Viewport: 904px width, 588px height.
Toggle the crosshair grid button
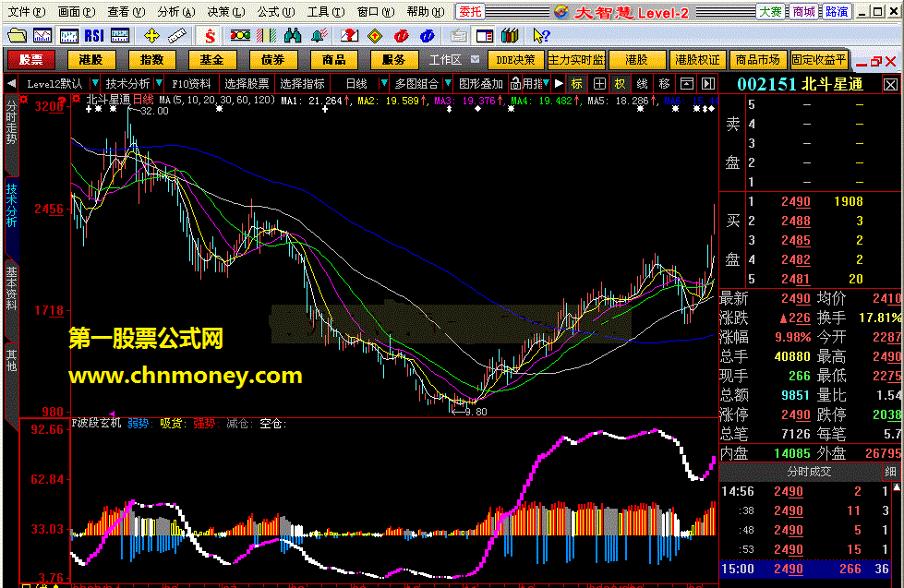(599, 84)
